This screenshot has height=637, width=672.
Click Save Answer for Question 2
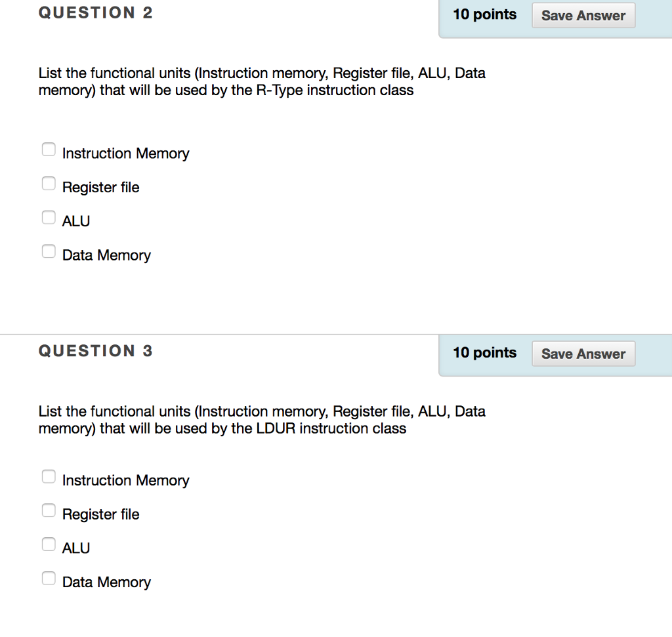[583, 15]
